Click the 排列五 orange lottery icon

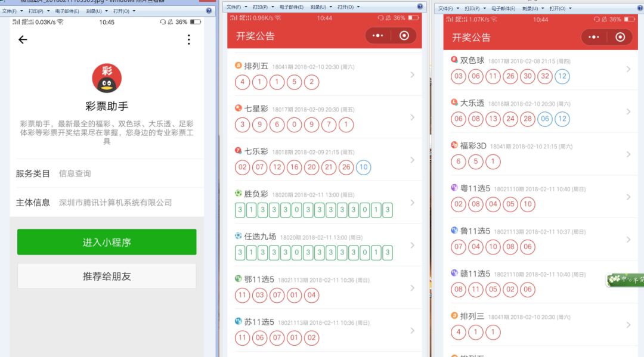pyautogui.click(x=238, y=65)
